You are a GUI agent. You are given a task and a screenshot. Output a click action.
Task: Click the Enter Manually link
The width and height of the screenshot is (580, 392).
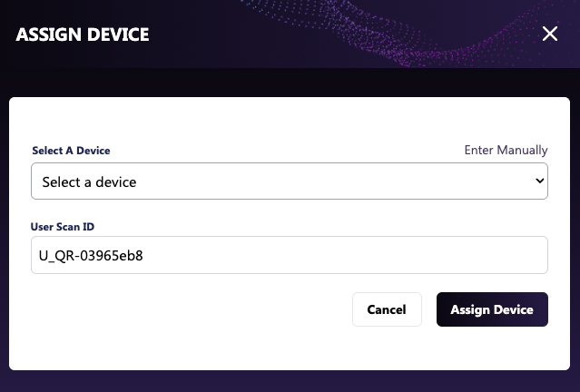point(506,150)
